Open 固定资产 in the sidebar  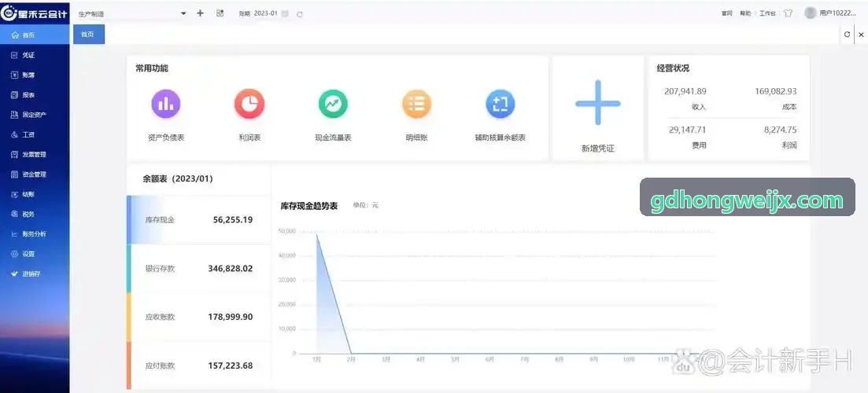[35, 115]
